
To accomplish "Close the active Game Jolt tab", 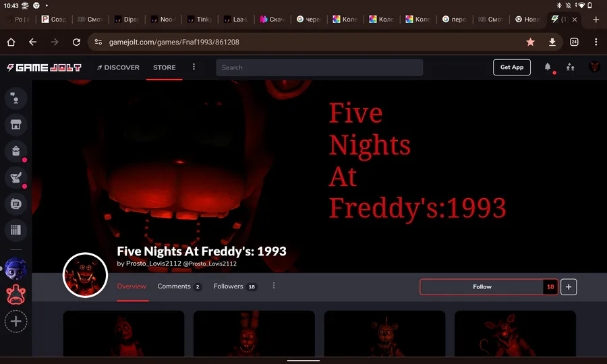I will point(575,20).
